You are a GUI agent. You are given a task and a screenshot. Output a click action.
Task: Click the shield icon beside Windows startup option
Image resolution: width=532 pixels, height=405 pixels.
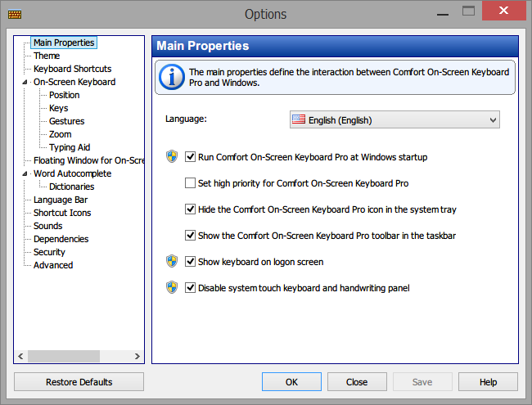pos(172,157)
